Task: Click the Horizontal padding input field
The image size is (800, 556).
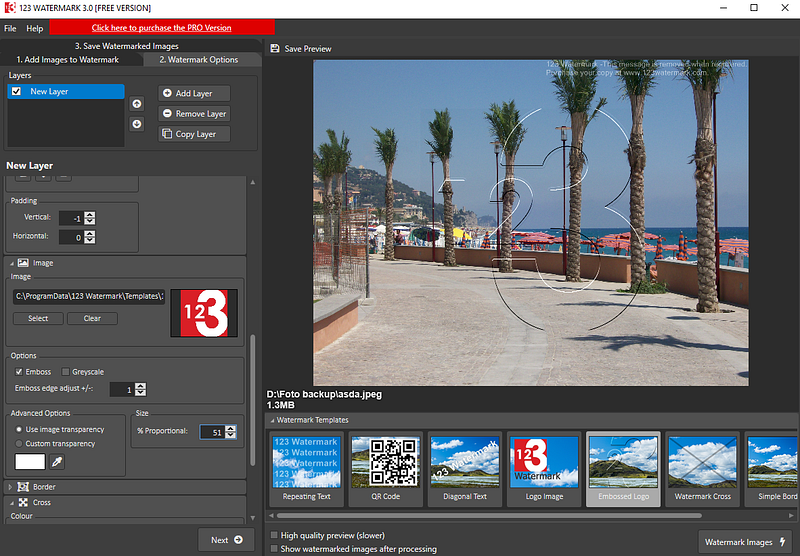Action: [x=71, y=237]
